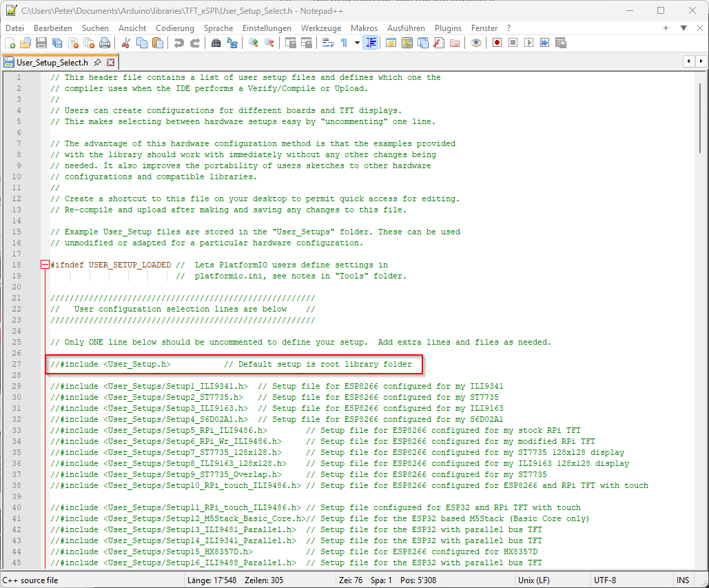Open the Codierung menu

pyautogui.click(x=175, y=28)
